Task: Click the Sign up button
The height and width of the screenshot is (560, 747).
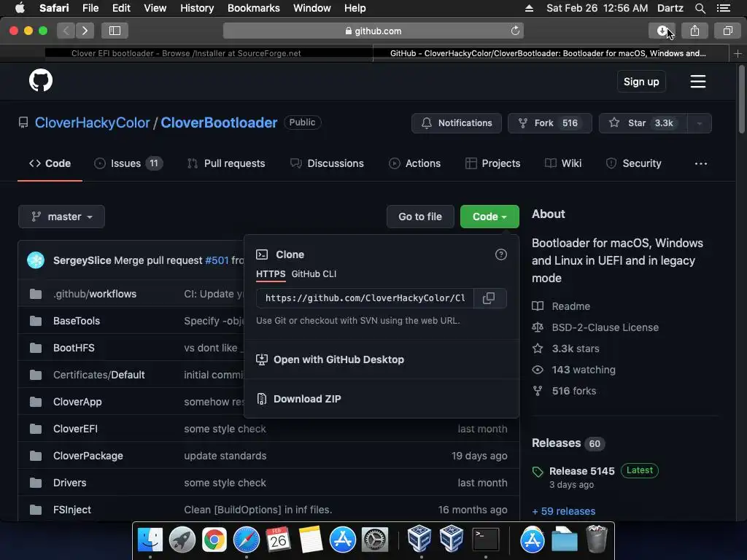Action: click(641, 82)
